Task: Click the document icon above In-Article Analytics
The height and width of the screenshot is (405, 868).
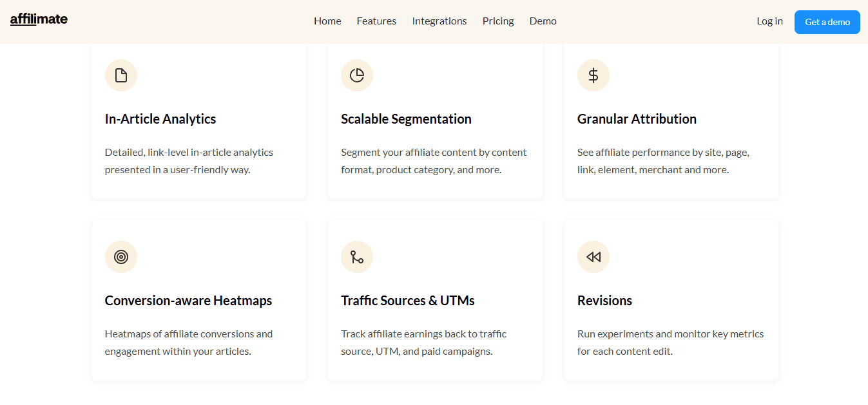Action: point(121,75)
